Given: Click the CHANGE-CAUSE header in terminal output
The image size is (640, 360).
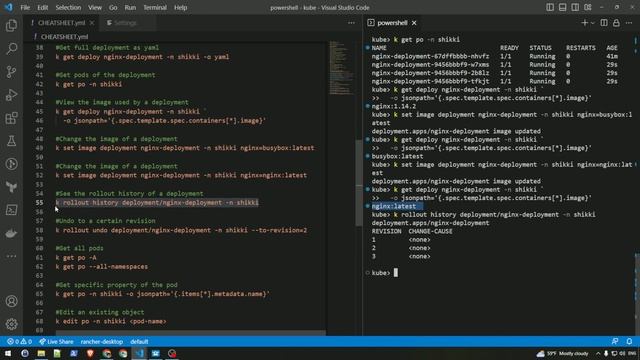Looking at the screenshot, I should 430,231.
